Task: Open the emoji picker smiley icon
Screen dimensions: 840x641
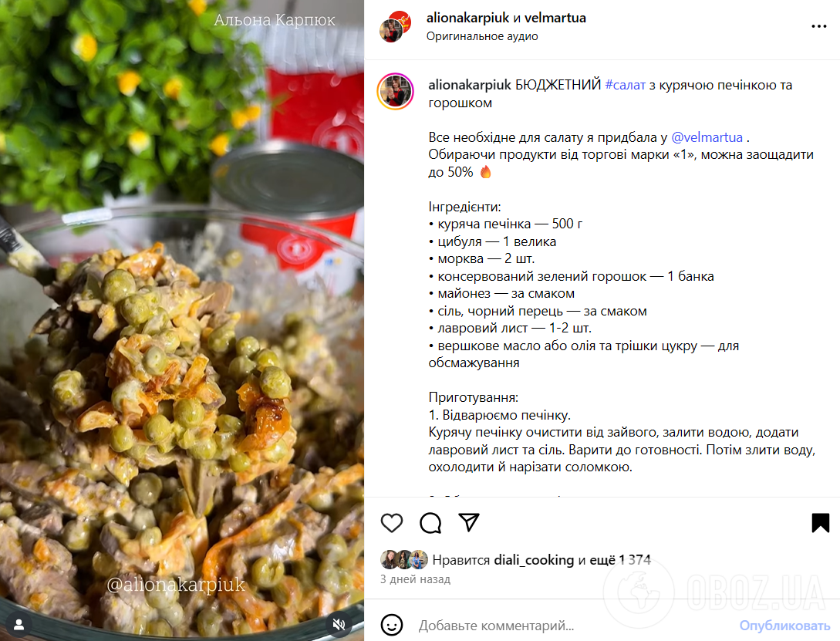Action: [x=392, y=625]
